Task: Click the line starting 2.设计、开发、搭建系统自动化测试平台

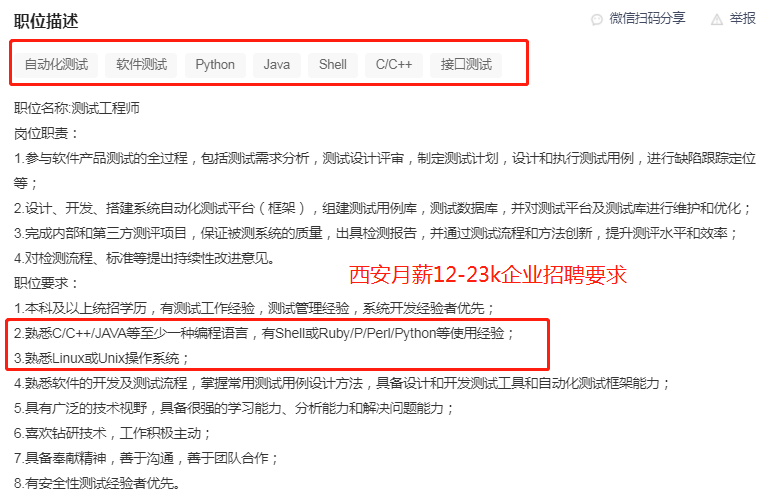Action: point(383,208)
